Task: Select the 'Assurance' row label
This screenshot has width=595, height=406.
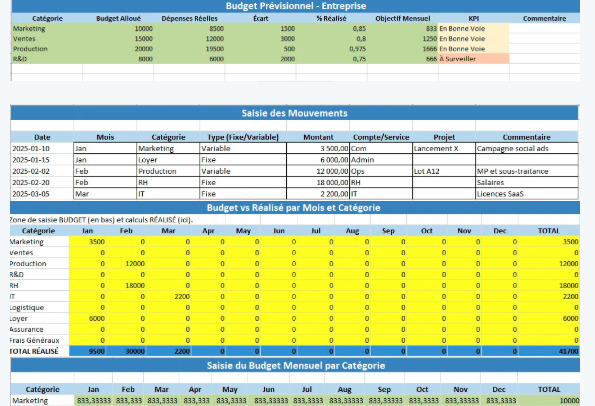Action: click(x=39, y=329)
